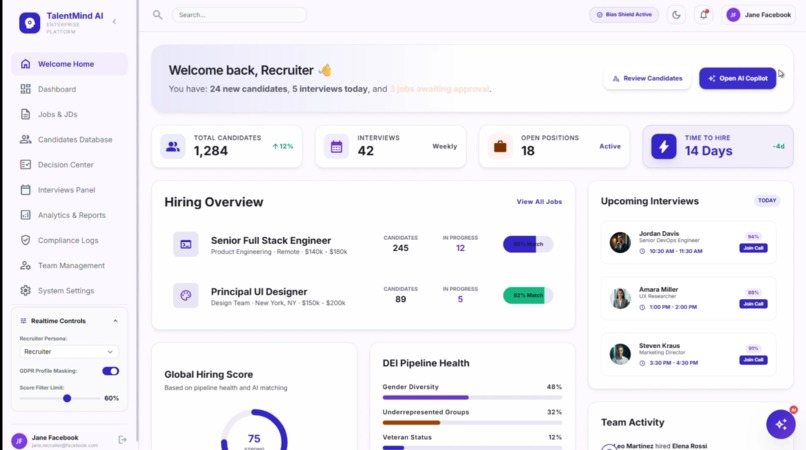This screenshot has height=450, width=806.
Task: Click Steven Kraus avatar photo
Action: click(x=620, y=354)
